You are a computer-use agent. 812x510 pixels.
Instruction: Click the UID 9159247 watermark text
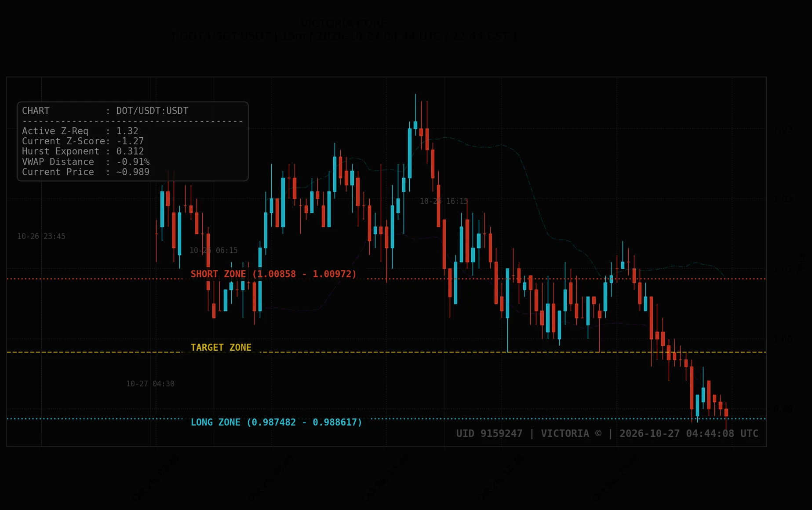point(489,433)
